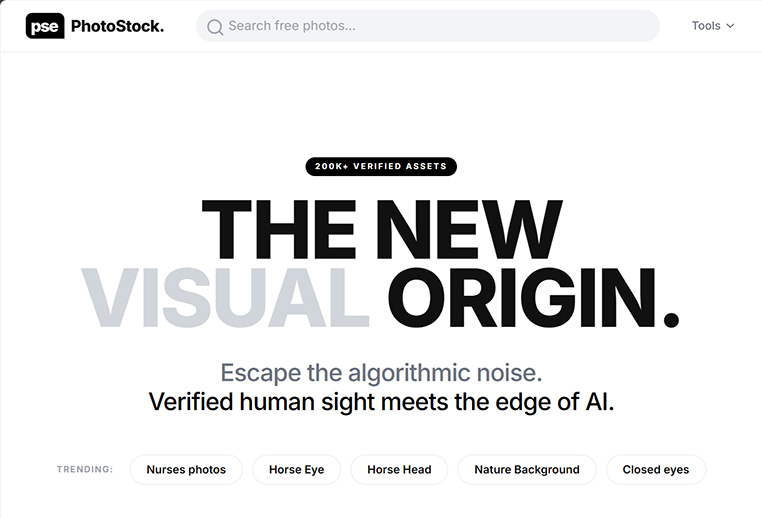
Task: Click the TRENDING: label
Action: (85, 469)
